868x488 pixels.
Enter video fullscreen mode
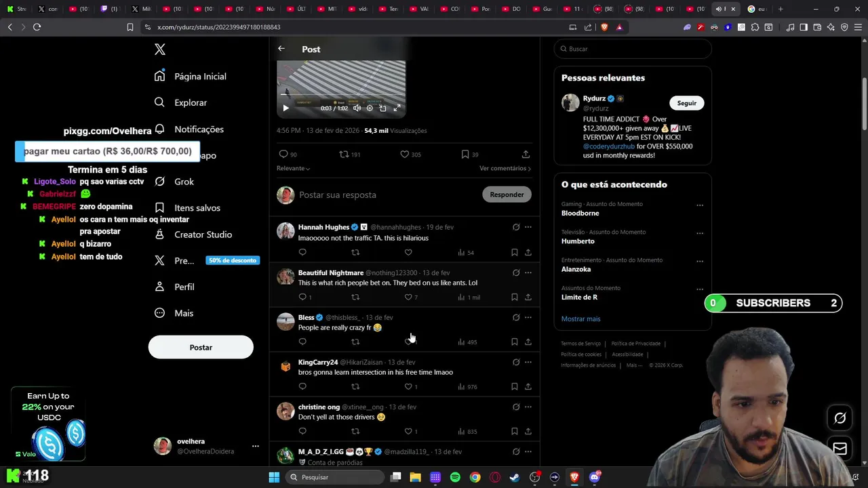pos(397,108)
